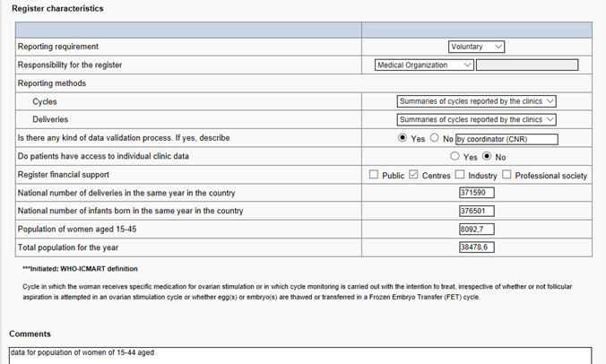Click the women aged 15-45 field 8092,7
This screenshot has height=364, width=606.
(477, 230)
